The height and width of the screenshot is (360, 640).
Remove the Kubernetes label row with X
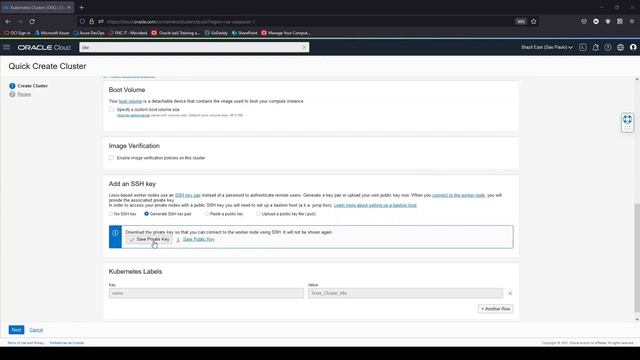click(510, 293)
